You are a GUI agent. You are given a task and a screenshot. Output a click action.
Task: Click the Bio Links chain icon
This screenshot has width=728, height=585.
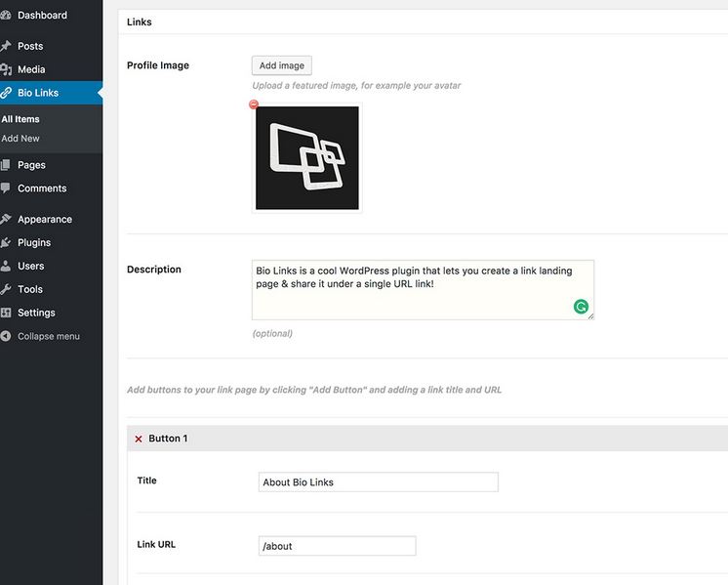click(6, 93)
